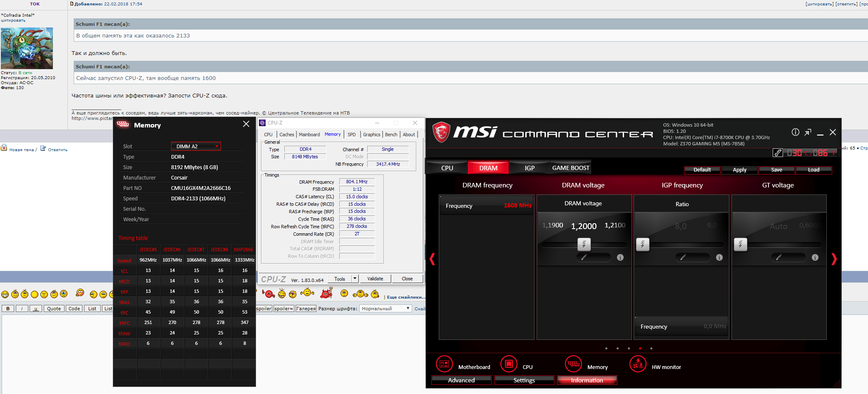Click the Default button in Command Center
868x394 pixels.
(x=702, y=170)
